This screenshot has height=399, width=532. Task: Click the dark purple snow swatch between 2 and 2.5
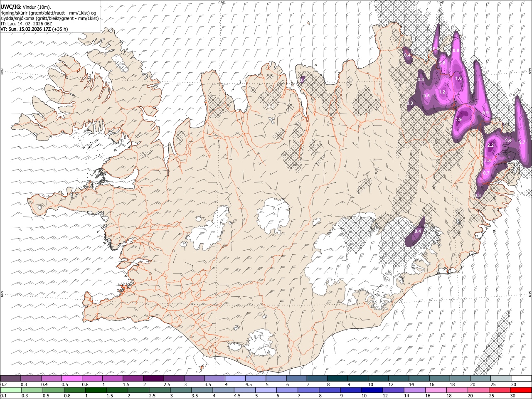pos(153,378)
